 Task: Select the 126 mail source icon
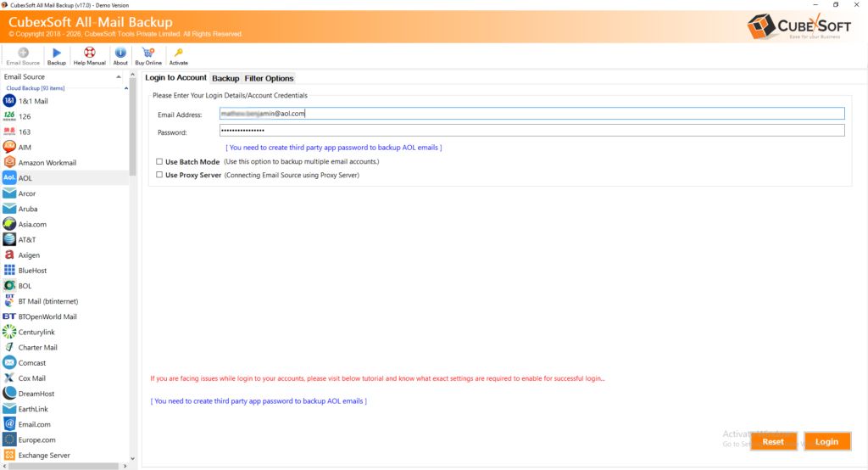9,116
